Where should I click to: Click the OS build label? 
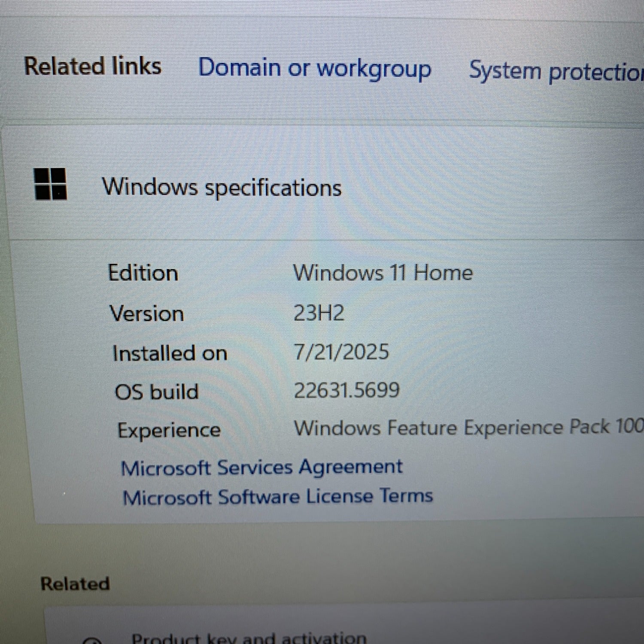point(157,392)
